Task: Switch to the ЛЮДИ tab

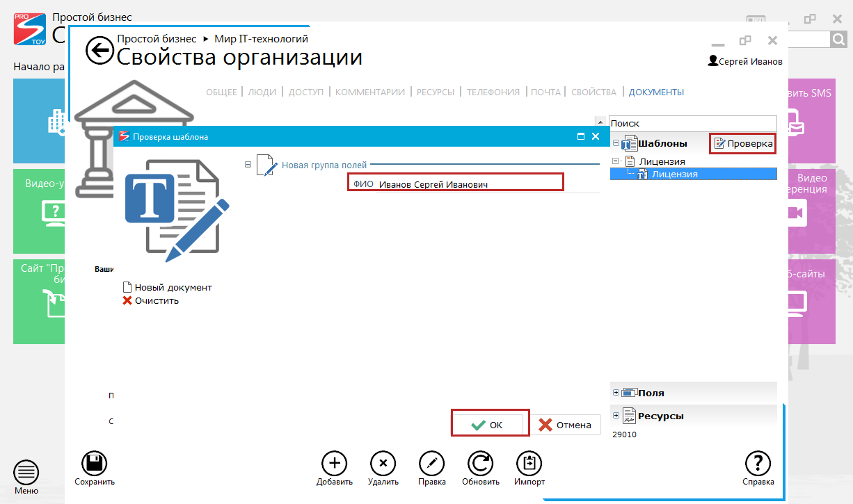Action: tap(262, 92)
